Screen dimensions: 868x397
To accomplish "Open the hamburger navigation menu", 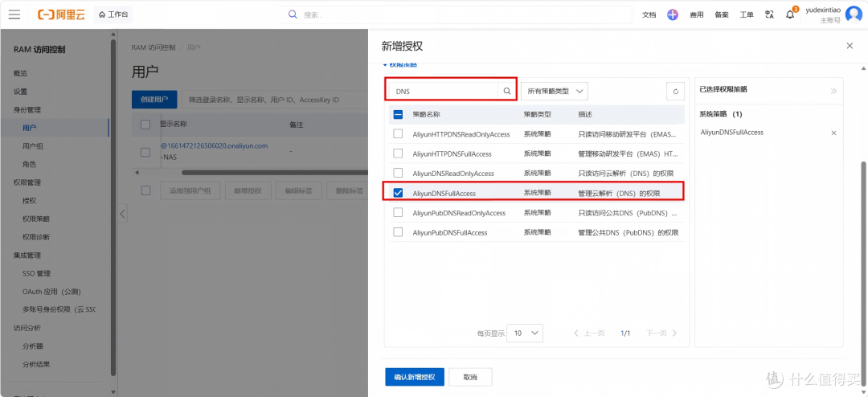I will pyautogui.click(x=14, y=14).
